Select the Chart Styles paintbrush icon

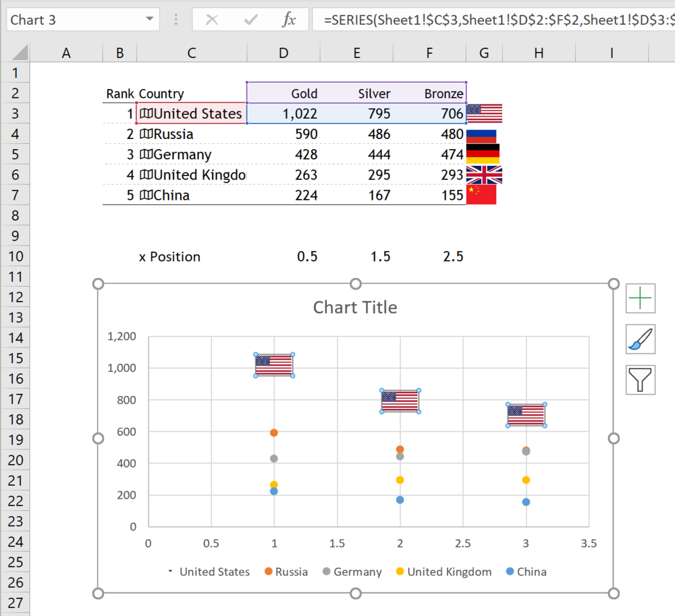(x=640, y=339)
